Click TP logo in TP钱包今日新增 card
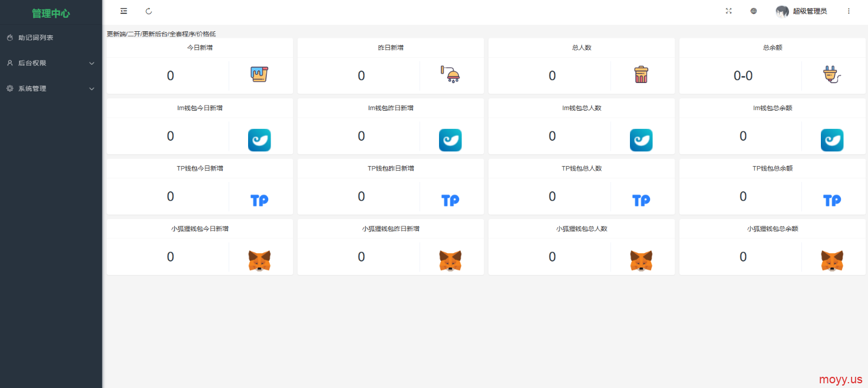This screenshot has width=868, height=388. click(x=259, y=200)
